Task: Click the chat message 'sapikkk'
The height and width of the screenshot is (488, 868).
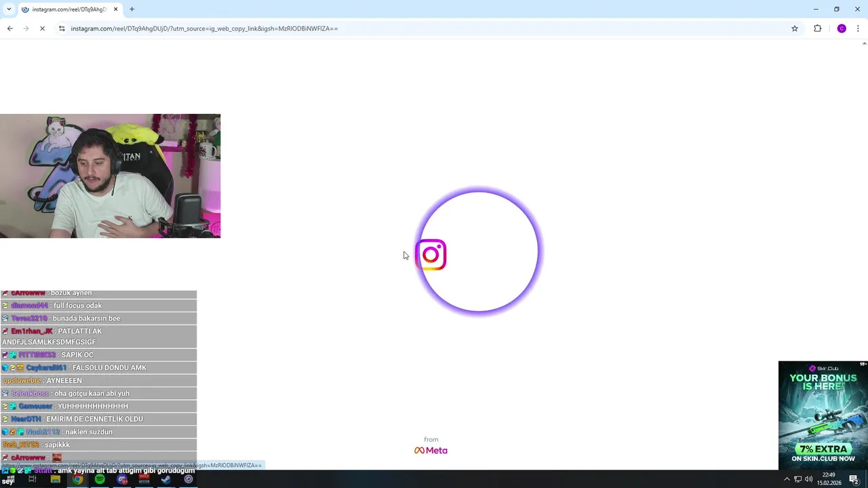Action: click(57, 445)
